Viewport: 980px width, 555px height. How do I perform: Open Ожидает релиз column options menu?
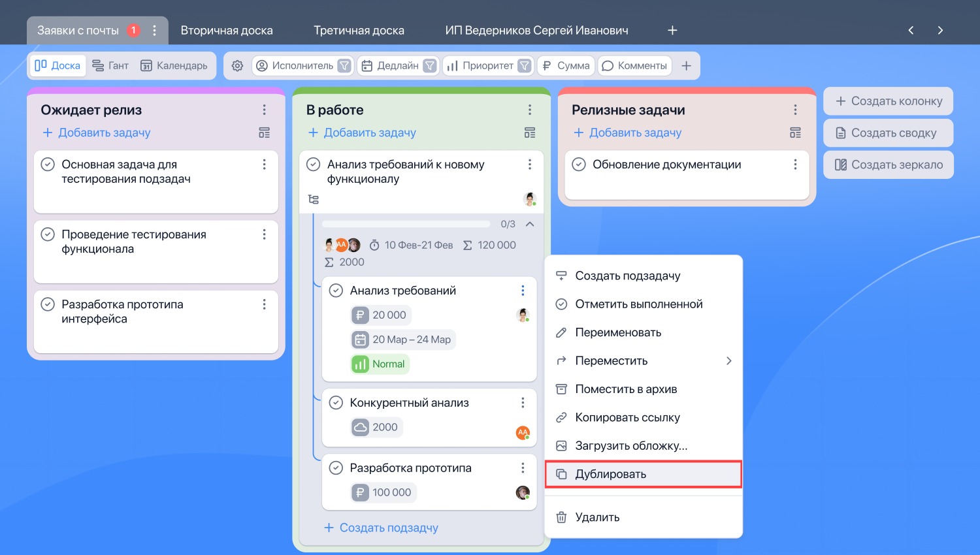[264, 110]
